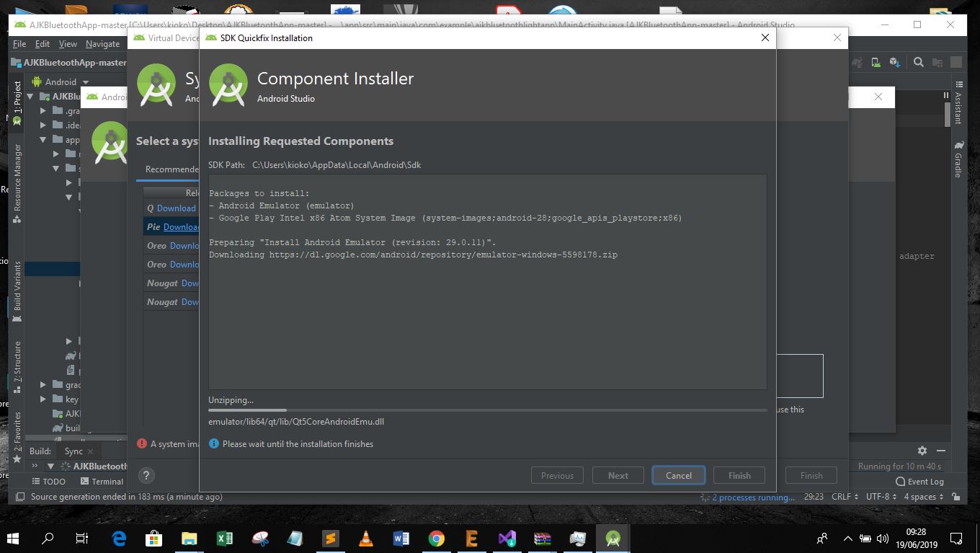Screen dimensions: 980x553
Task: Expand the .ide folder in project tree
Action: coord(43,125)
